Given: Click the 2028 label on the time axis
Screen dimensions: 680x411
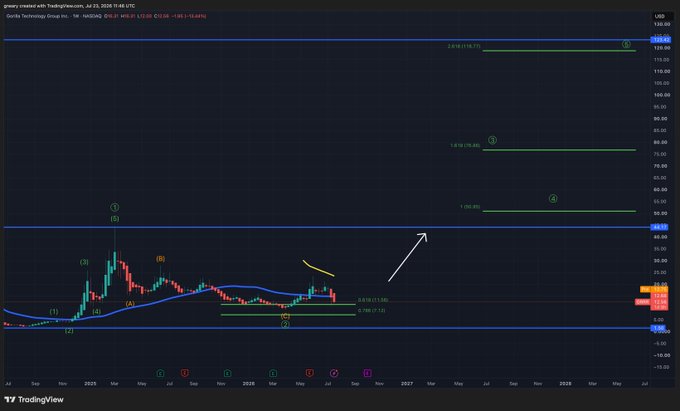Looking at the screenshot, I should pos(565,384).
